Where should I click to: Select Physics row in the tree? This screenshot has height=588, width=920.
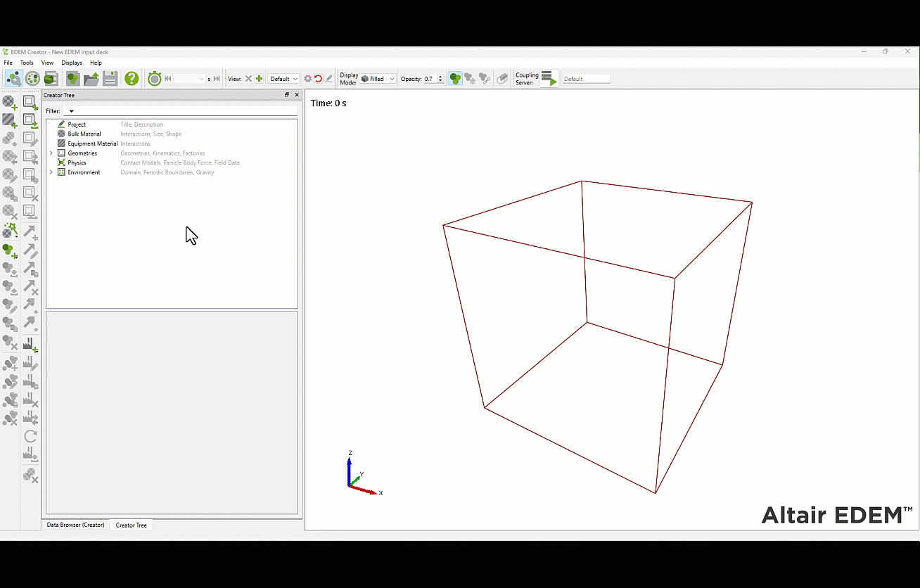pyautogui.click(x=172, y=162)
